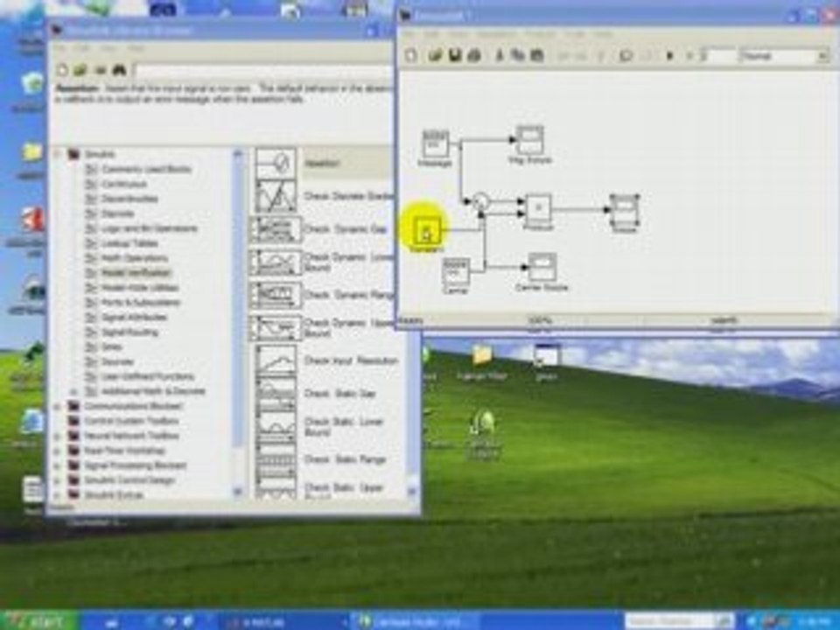Open Edit menu in model window

[431, 34]
